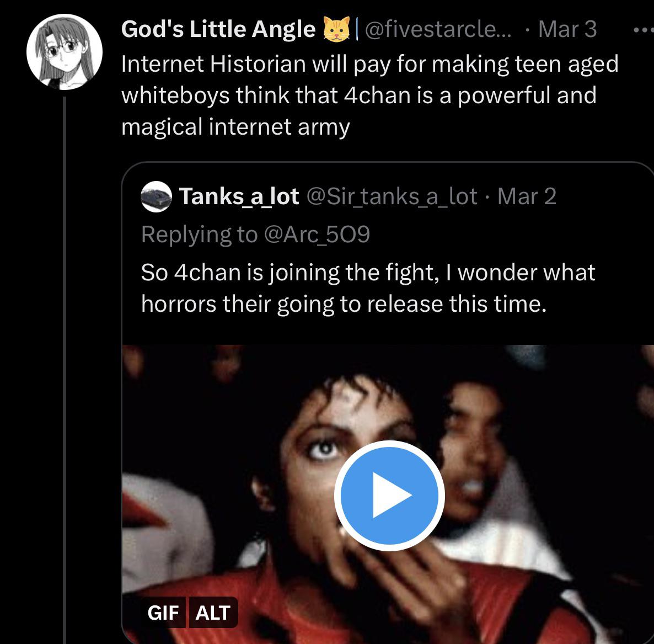Click the Internet Historian tweet text
This screenshot has height=644, width=654.
(x=369, y=64)
